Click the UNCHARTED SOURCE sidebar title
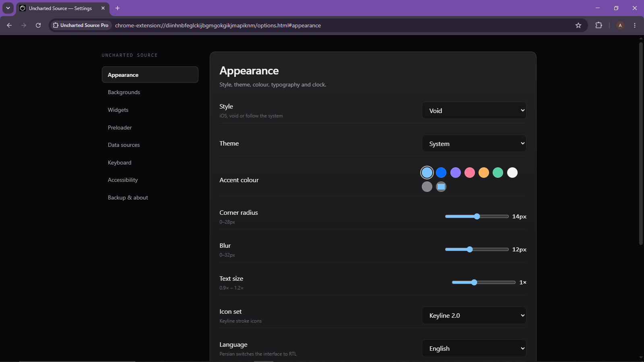Image resolution: width=644 pixels, height=362 pixels. click(x=130, y=55)
